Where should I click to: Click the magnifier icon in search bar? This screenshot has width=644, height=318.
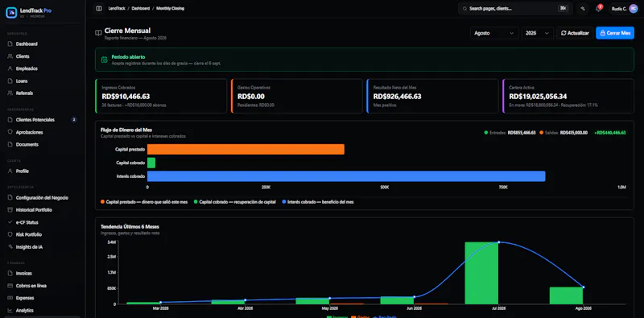(x=464, y=9)
